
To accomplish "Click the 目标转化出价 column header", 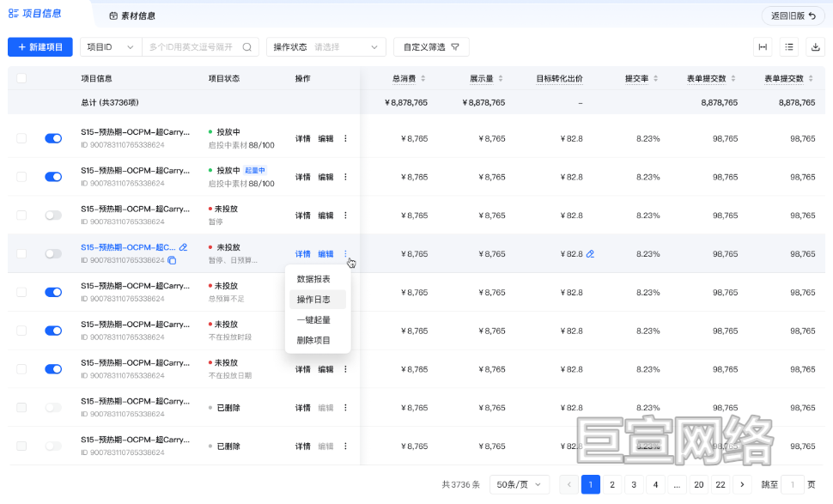I will click(559, 79).
